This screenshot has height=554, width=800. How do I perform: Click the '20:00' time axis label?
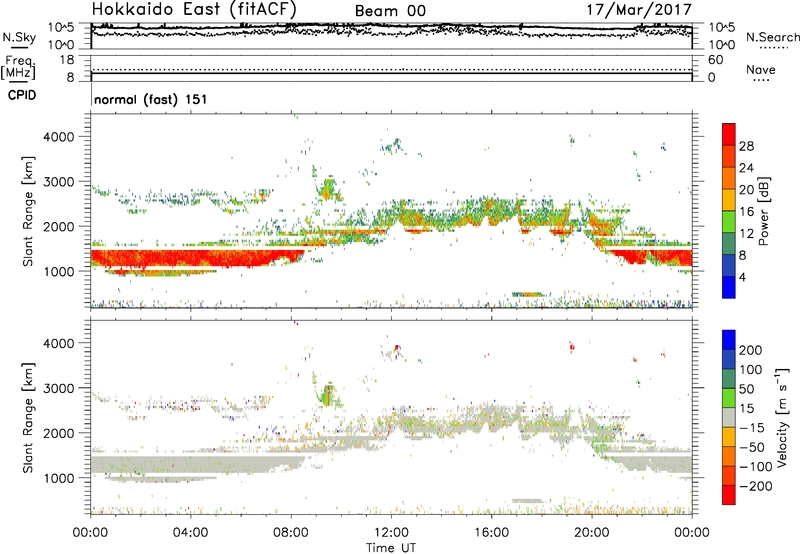click(592, 533)
